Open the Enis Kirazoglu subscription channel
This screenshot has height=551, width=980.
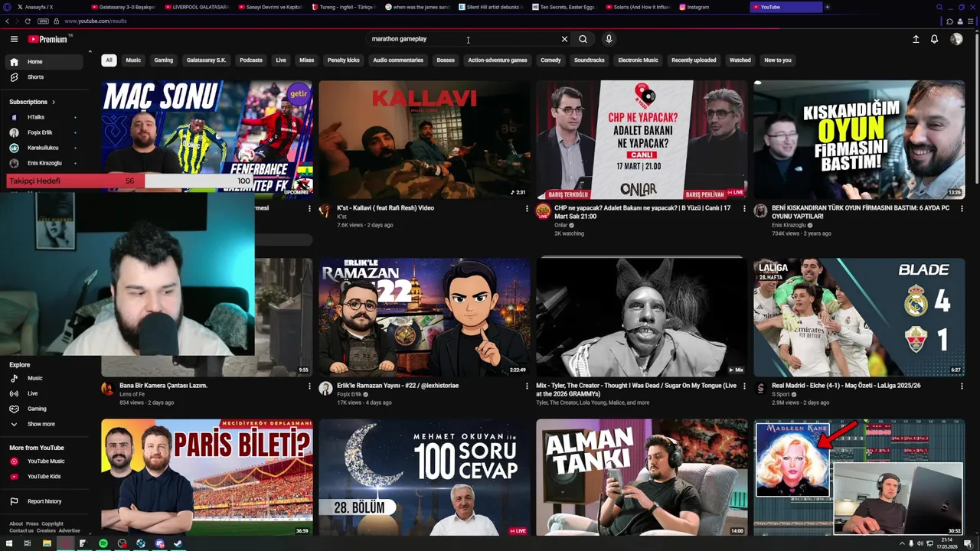pos(44,163)
